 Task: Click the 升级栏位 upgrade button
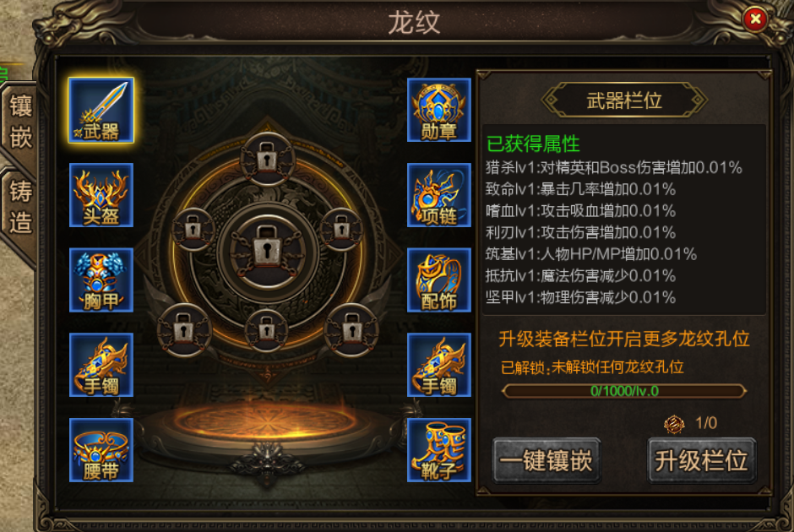click(x=701, y=460)
